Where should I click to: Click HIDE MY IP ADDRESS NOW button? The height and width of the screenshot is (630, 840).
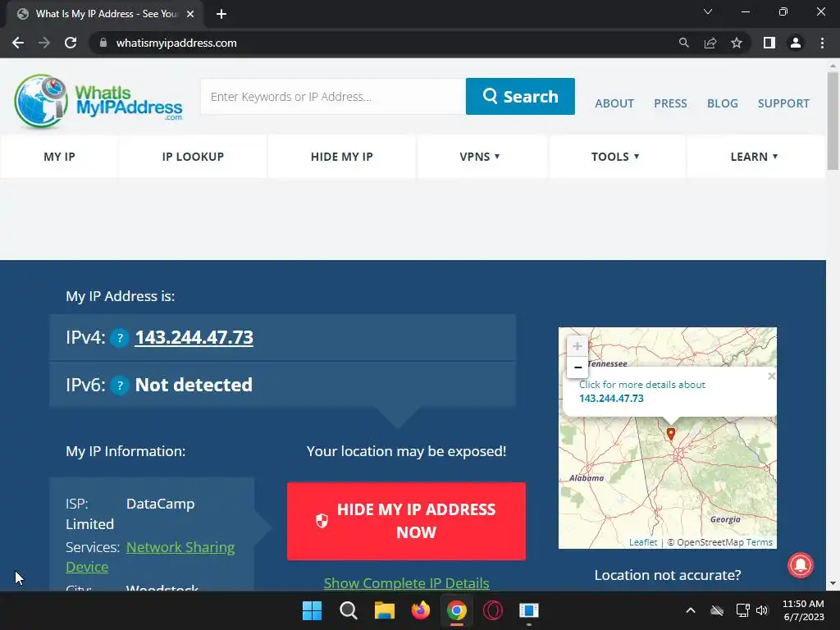[406, 521]
